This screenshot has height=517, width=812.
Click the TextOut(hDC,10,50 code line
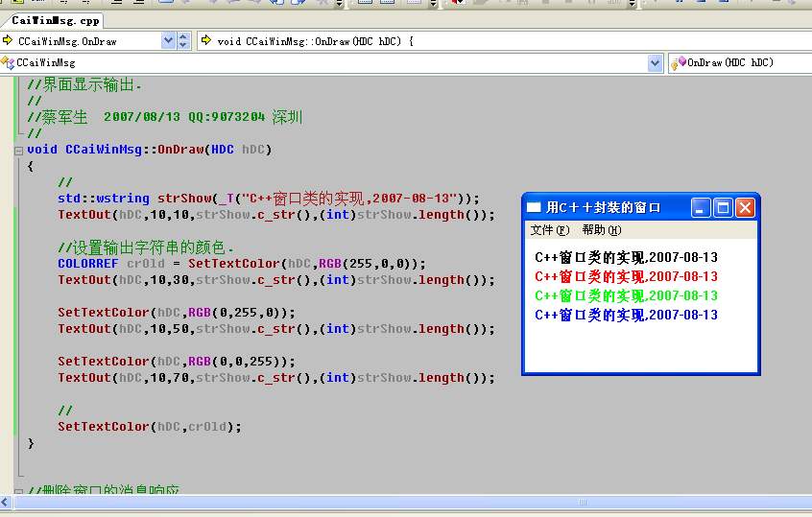coord(276,329)
